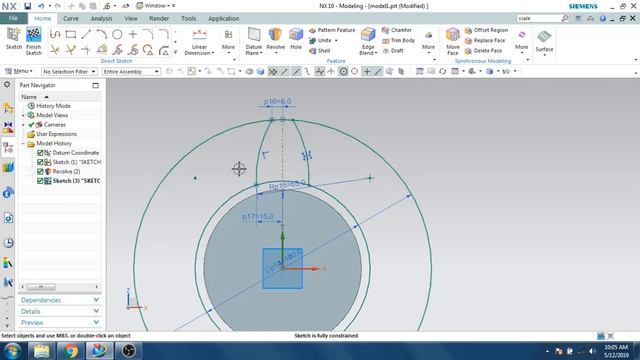Select the Line sketch tool
This screenshot has height=360, width=640.
(86, 34)
